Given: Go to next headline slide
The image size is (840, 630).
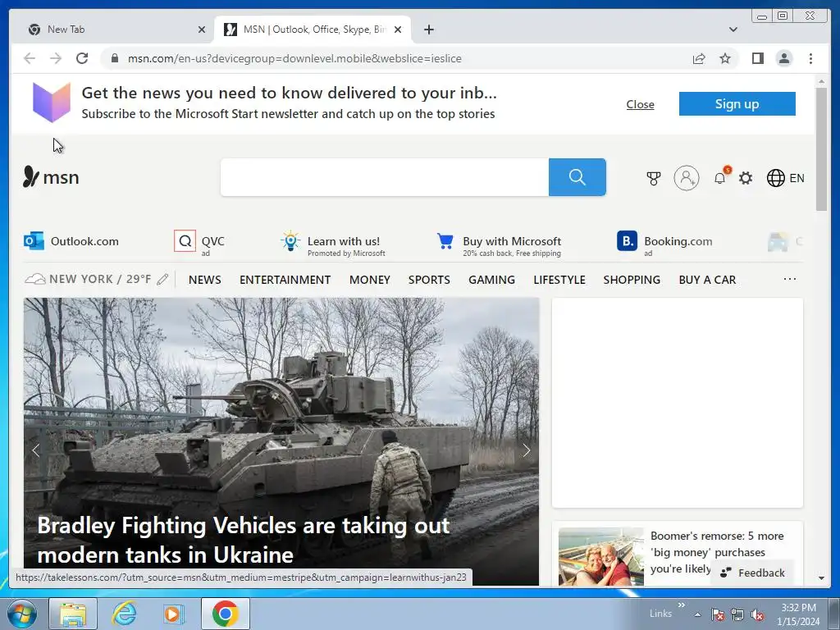Looking at the screenshot, I should click(526, 450).
